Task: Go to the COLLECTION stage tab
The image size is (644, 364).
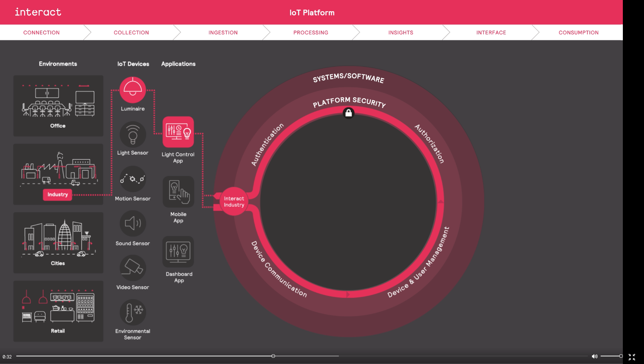Action: point(131,33)
